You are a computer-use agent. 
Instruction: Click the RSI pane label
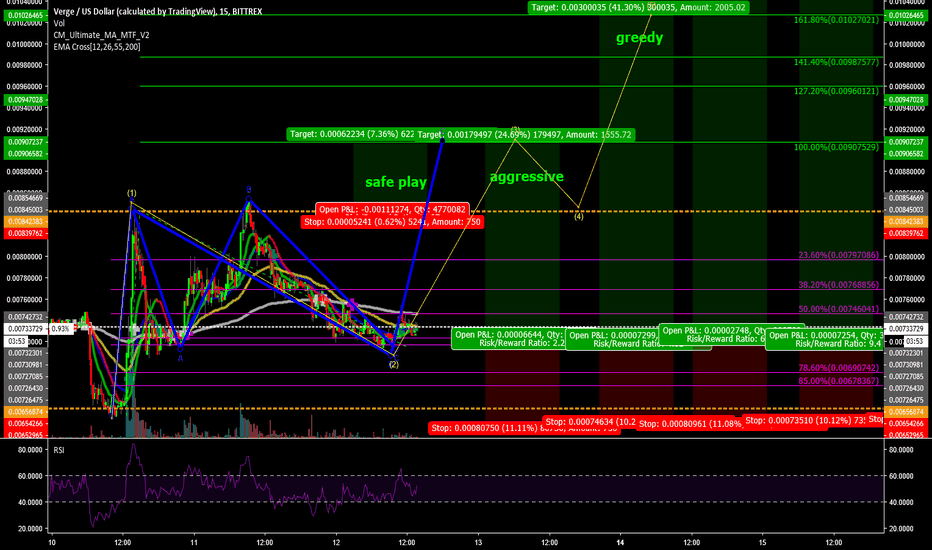[x=59, y=450]
